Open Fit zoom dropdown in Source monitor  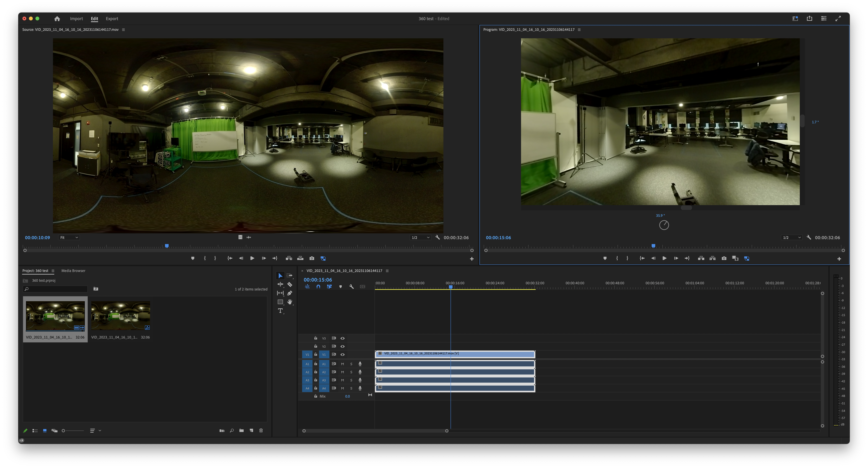(69, 238)
